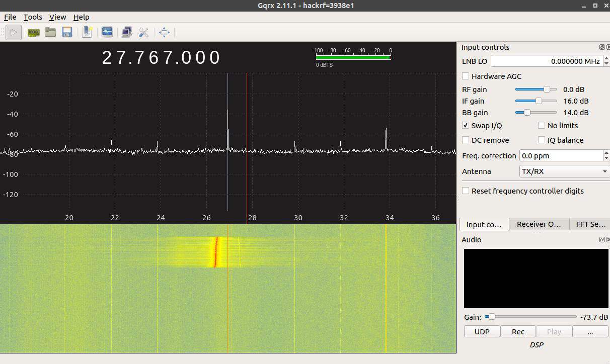610x364 pixels.
Task: Open the Tools menu
Action: click(x=33, y=17)
